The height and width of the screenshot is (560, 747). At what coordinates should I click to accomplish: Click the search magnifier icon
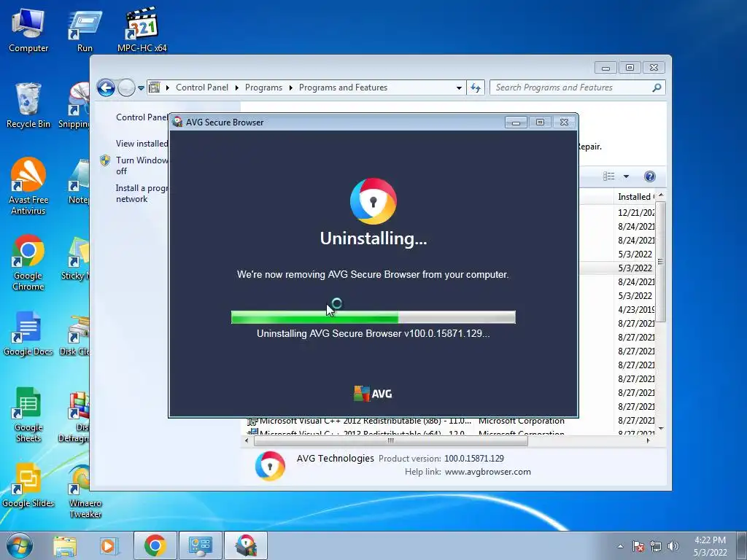[657, 87]
